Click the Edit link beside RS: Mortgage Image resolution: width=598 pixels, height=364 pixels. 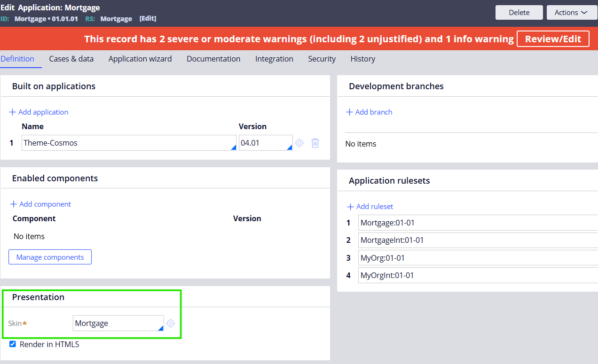149,19
